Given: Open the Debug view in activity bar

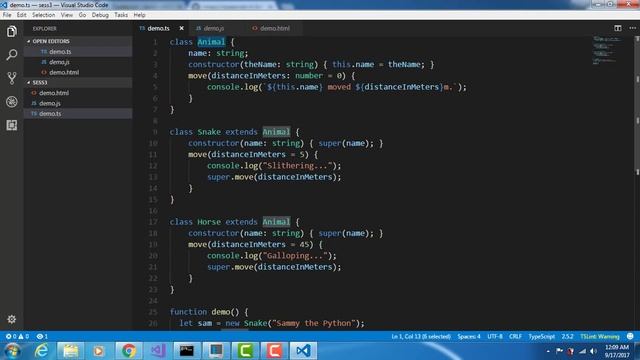Looking at the screenshot, I should pos(11,102).
